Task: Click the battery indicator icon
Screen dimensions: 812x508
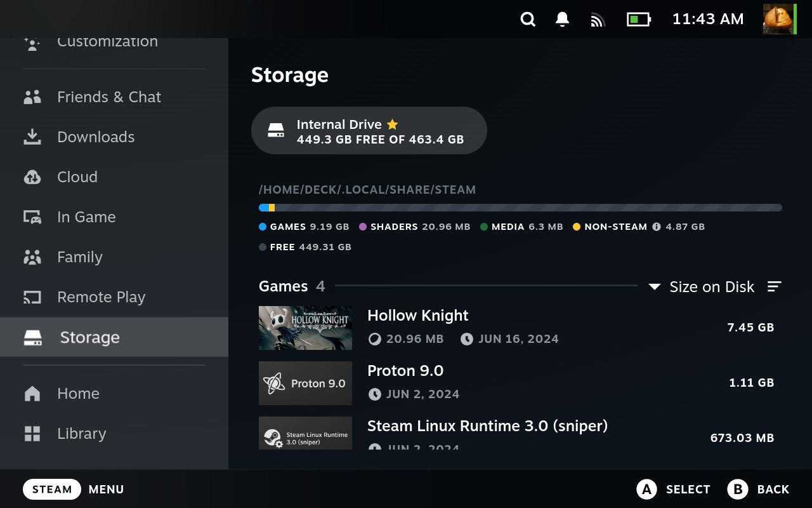Action: (638, 19)
